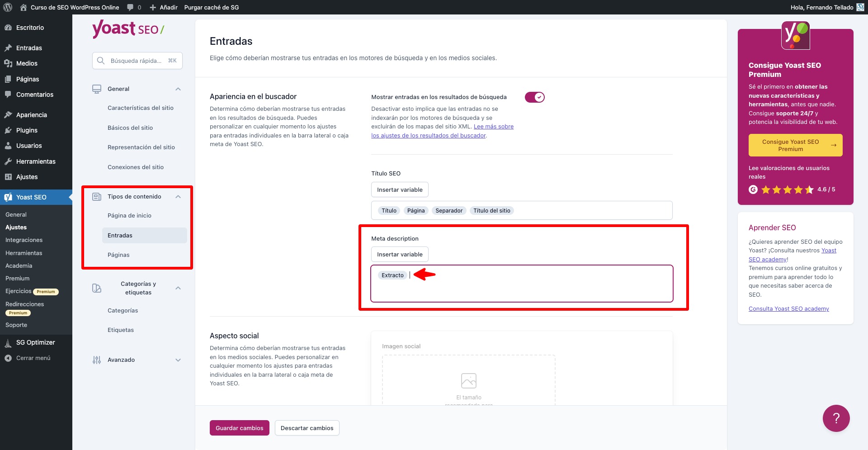Expand the Avanzado section
The height and width of the screenshot is (450, 868).
178,360
